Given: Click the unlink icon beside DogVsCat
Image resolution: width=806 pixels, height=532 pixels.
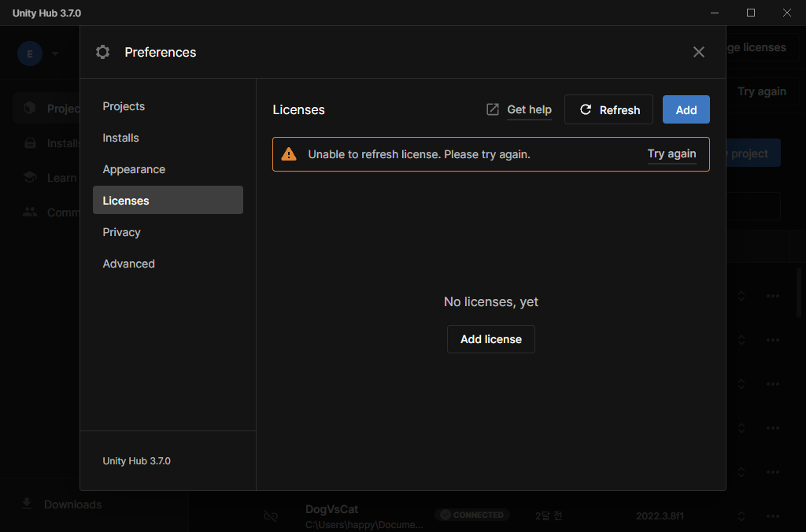Looking at the screenshot, I should tap(271, 516).
